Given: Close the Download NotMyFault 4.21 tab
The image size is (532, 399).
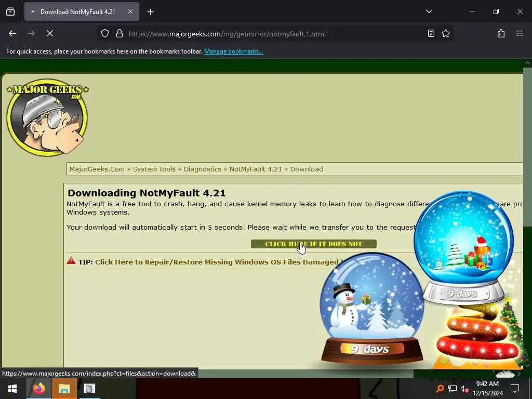Looking at the screenshot, I should pyautogui.click(x=130, y=12).
